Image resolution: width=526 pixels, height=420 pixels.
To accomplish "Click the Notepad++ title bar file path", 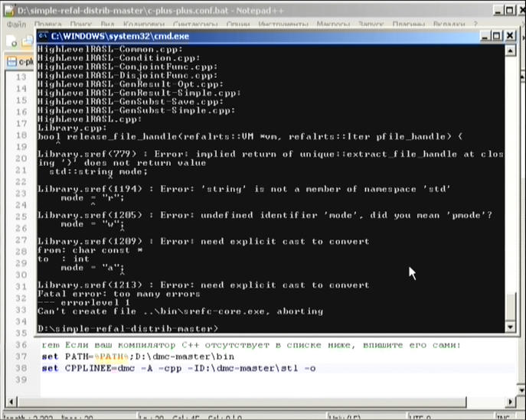I will coord(123,11).
